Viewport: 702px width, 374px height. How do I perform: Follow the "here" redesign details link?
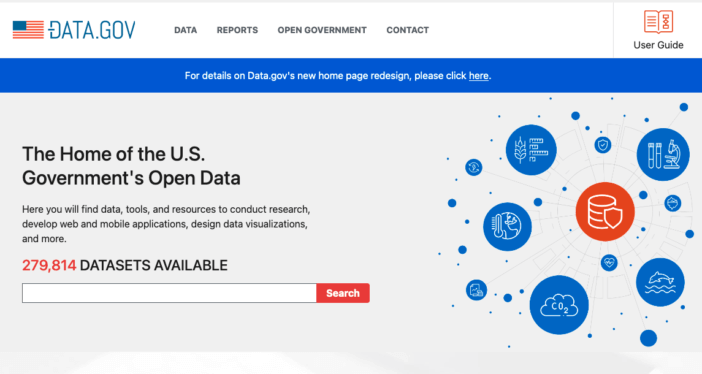tap(479, 76)
